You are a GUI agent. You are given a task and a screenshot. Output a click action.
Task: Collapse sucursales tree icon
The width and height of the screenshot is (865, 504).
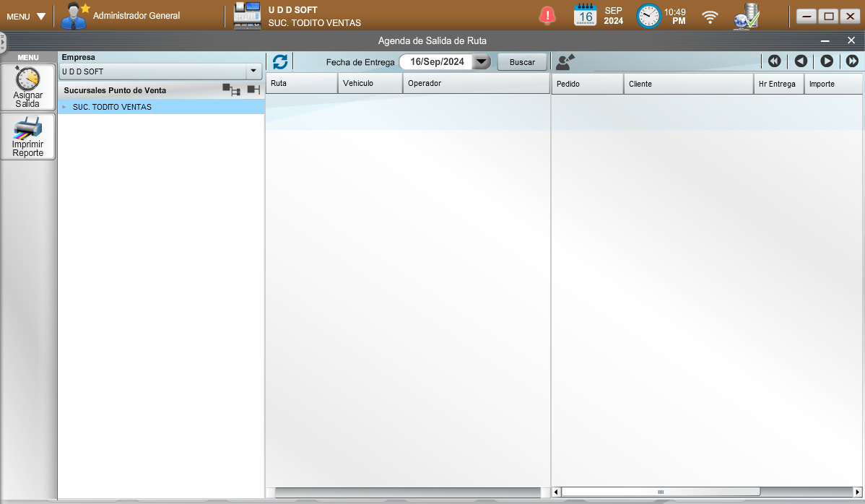click(x=253, y=90)
